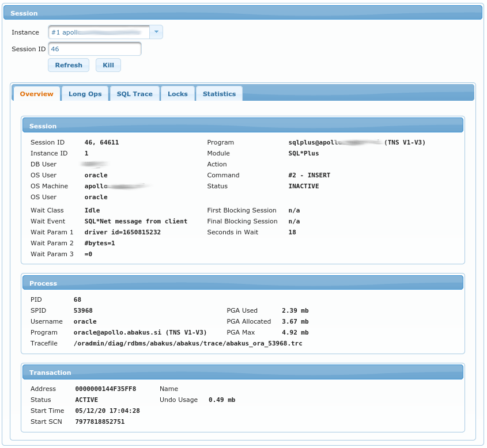Select the PGA Allocated value 3.67 mb
This screenshot has height=448, width=487.
pyautogui.click(x=295, y=321)
